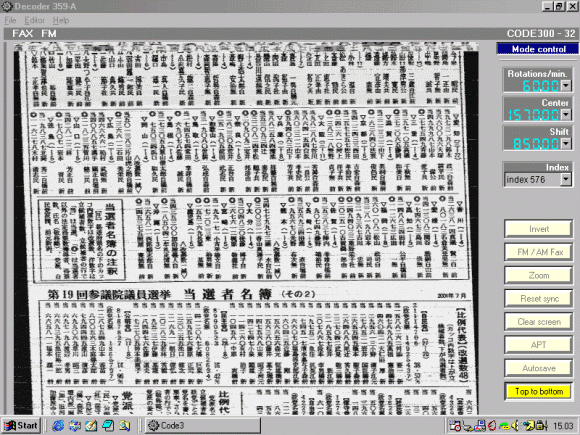
Task: Open the Index 576 combo box
Action: tap(538, 180)
